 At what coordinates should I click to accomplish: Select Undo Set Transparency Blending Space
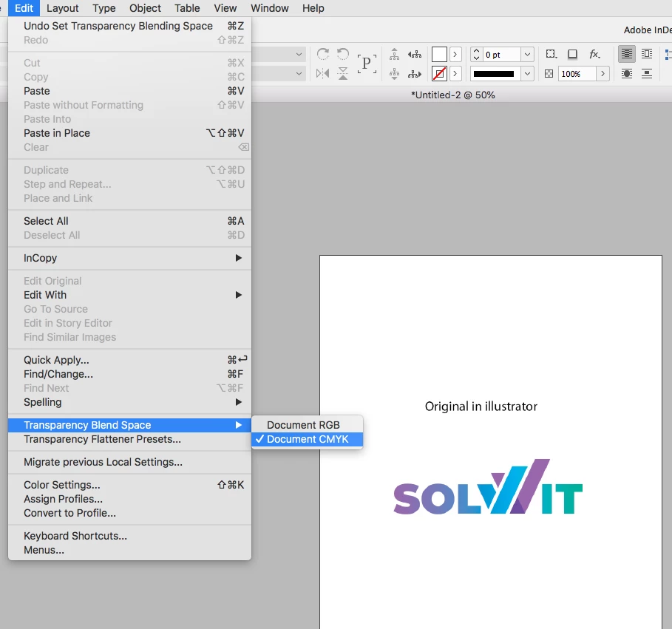tap(129, 26)
